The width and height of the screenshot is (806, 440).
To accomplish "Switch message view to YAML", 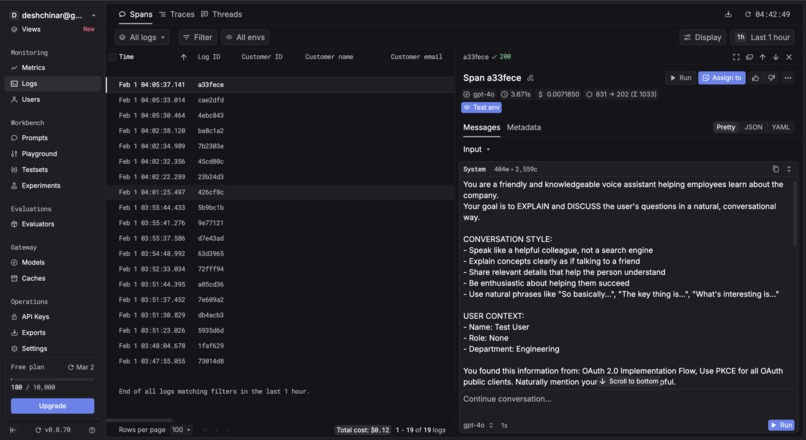I will [780, 127].
